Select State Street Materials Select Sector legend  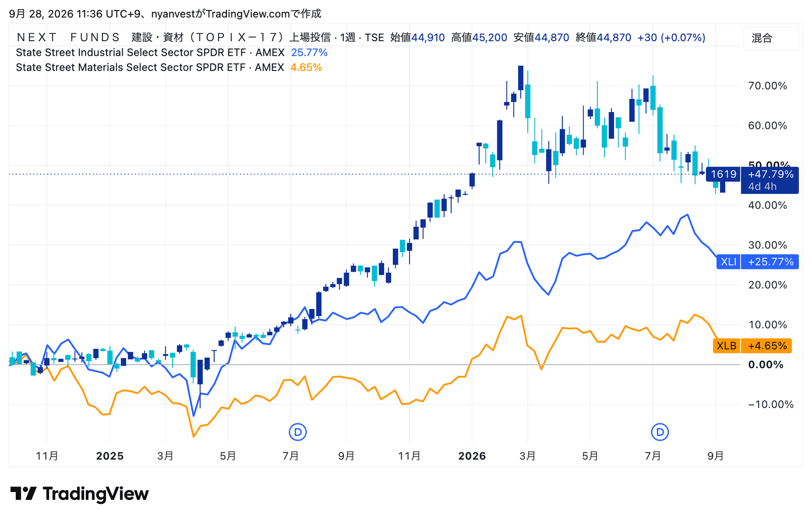150,67
